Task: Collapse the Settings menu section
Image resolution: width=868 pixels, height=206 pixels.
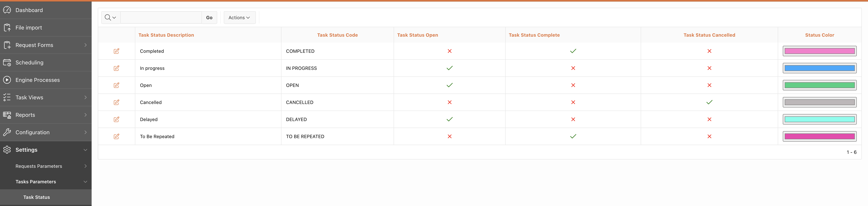Action: 85,150
